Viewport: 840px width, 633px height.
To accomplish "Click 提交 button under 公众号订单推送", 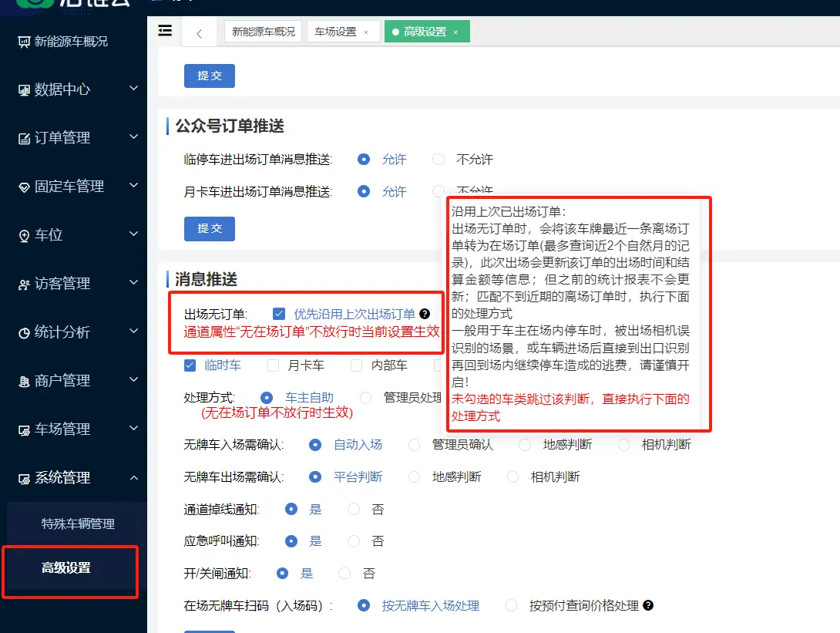I will [x=209, y=229].
